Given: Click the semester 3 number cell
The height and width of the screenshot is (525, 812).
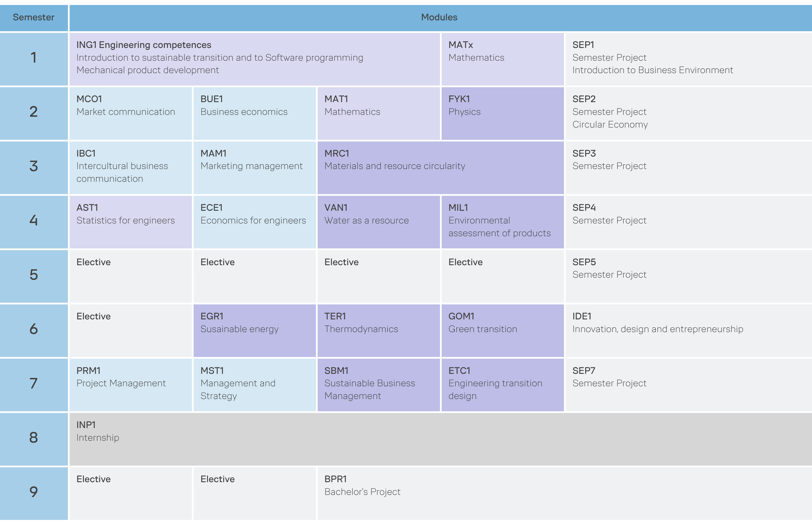Looking at the screenshot, I should pos(34,168).
